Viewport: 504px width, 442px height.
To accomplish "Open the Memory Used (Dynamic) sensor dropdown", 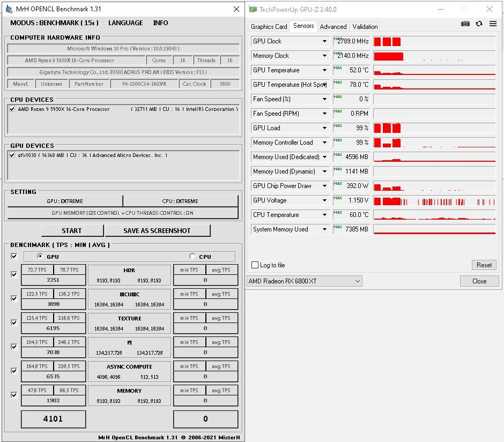I will tap(324, 171).
